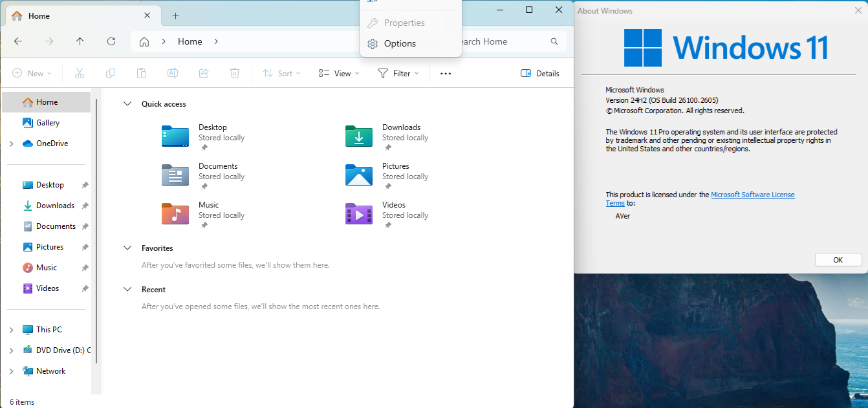Viewport: 868px width, 408px height.
Task: Click the home icon in address bar
Action: click(x=144, y=41)
